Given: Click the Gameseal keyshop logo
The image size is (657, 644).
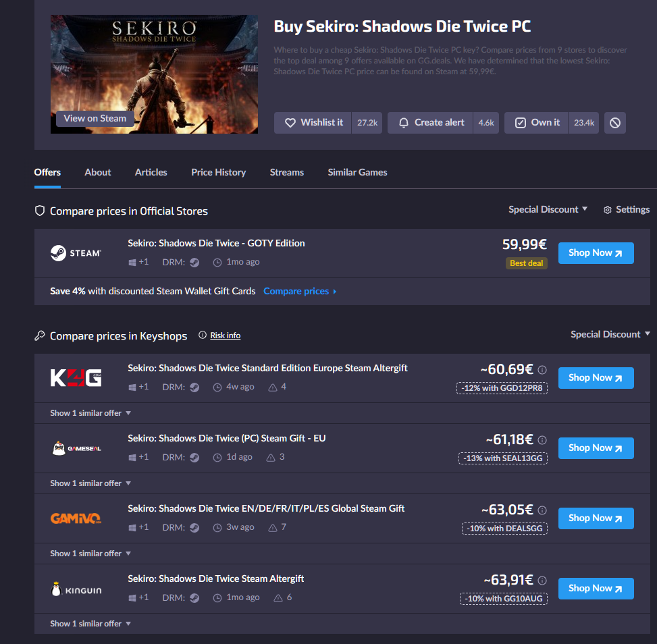Looking at the screenshot, I should tap(76, 448).
